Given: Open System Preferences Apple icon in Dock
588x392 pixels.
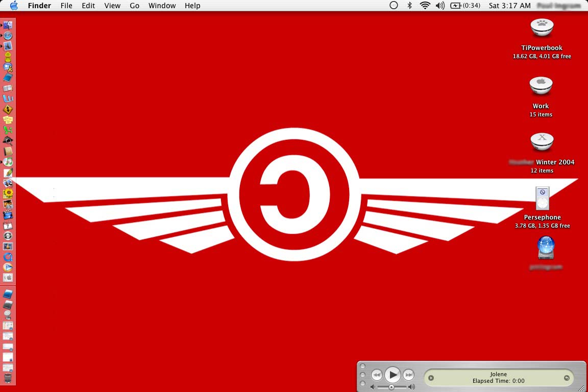Looking at the screenshot, I should pyautogui.click(x=8, y=278).
